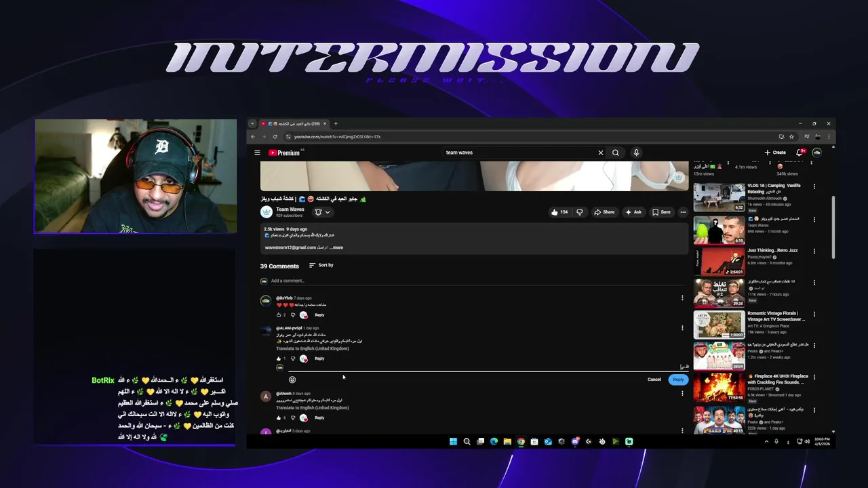Click the YouTube Premium logo
This screenshot has width=868, height=488.
click(x=284, y=152)
